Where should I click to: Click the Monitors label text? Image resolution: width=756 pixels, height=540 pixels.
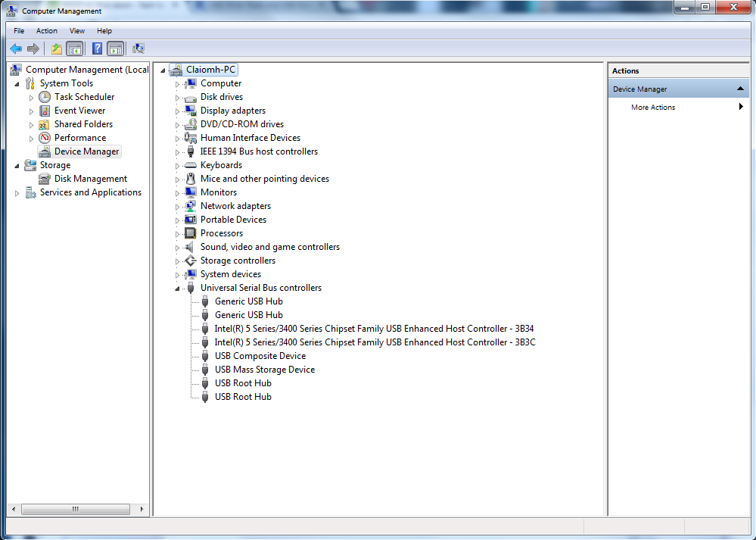tap(219, 192)
